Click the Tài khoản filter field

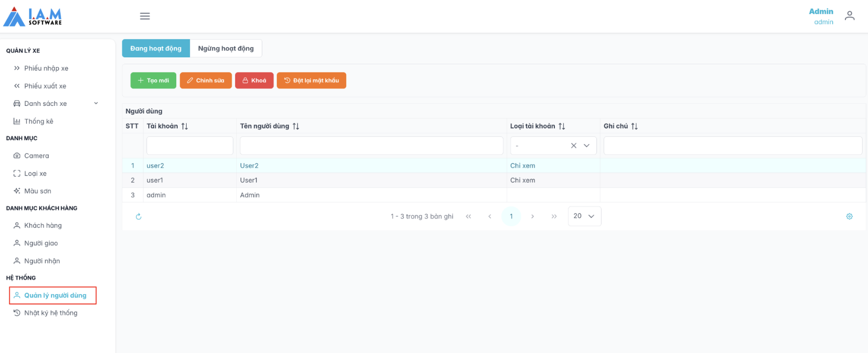tap(190, 146)
